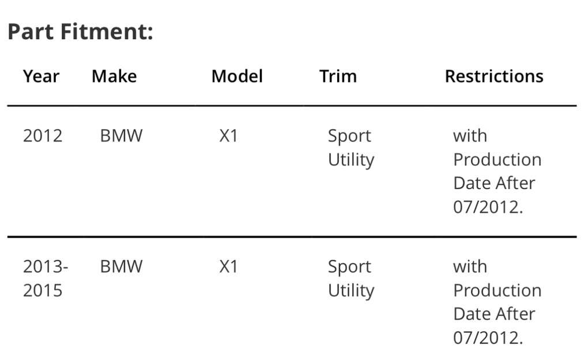Select BMW in the 2013-2015 row
The width and height of the screenshot is (588, 364).
pyautogui.click(x=121, y=267)
